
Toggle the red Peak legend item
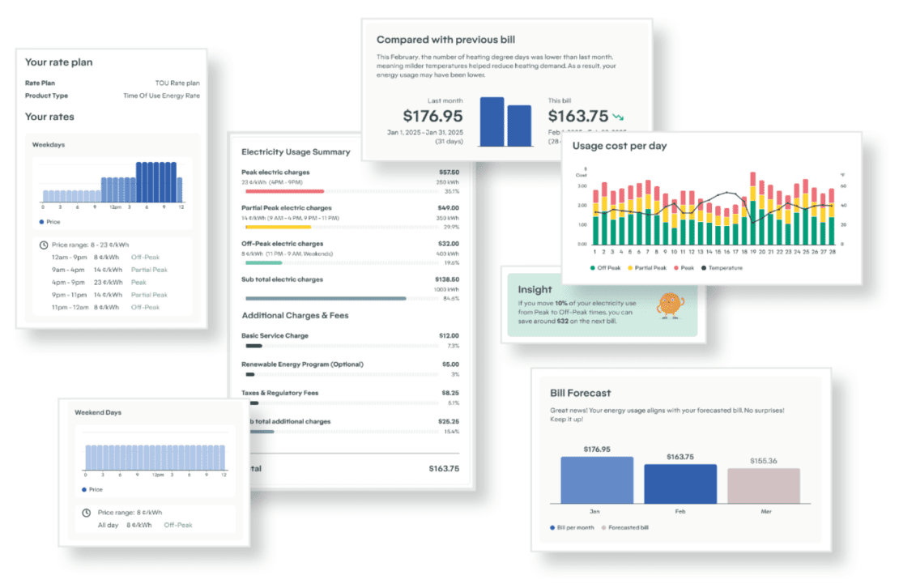coord(684,268)
